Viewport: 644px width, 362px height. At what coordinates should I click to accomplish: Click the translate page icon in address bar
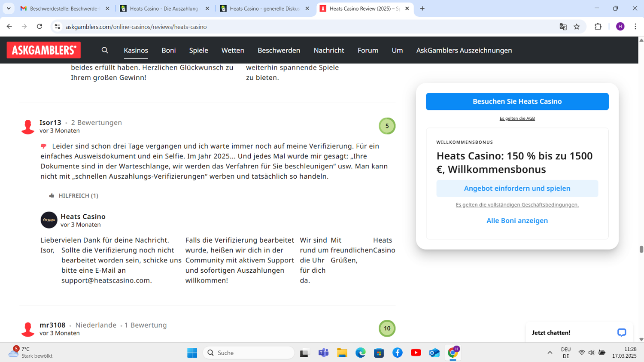tap(563, 27)
